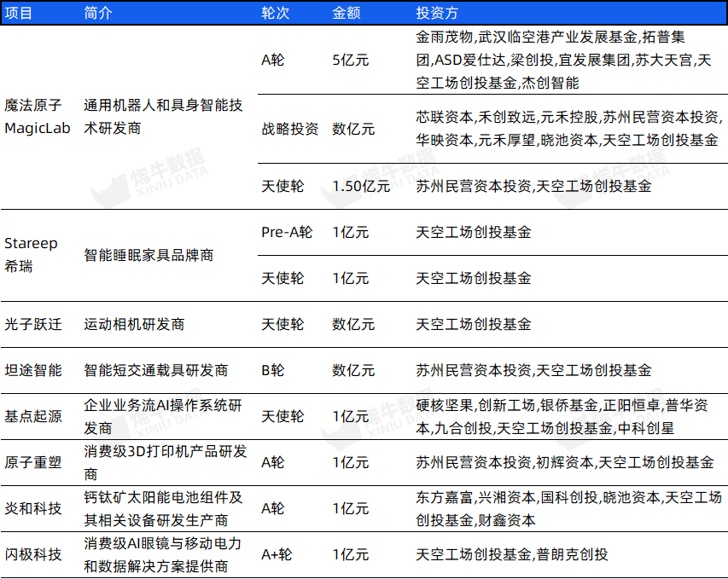This screenshot has height=579, width=728.
Task: Click the 运动相机研发商 description
Action: point(134,324)
